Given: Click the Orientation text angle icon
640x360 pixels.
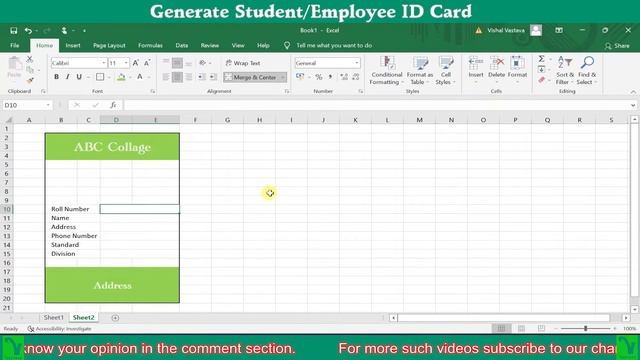Looking at the screenshot, I should (x=202, y=63).
